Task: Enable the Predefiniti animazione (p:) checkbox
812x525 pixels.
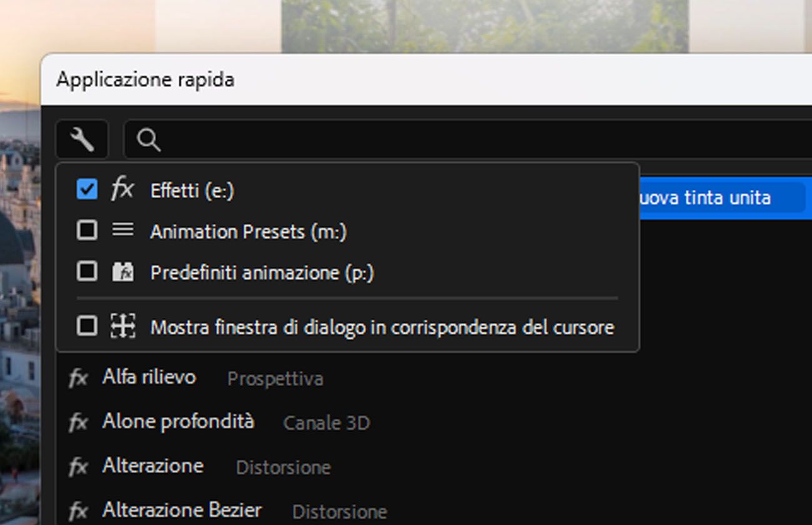Action: point(87,272)
